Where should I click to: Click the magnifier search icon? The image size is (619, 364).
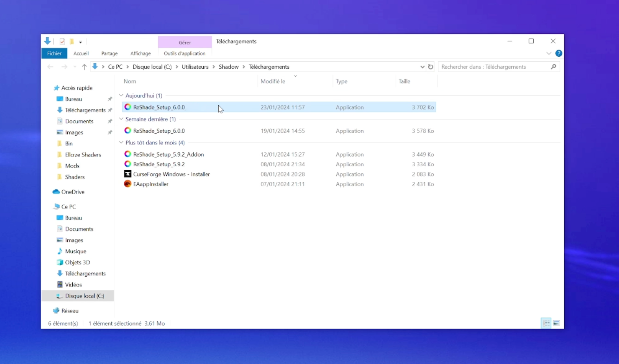click(553, 67)
